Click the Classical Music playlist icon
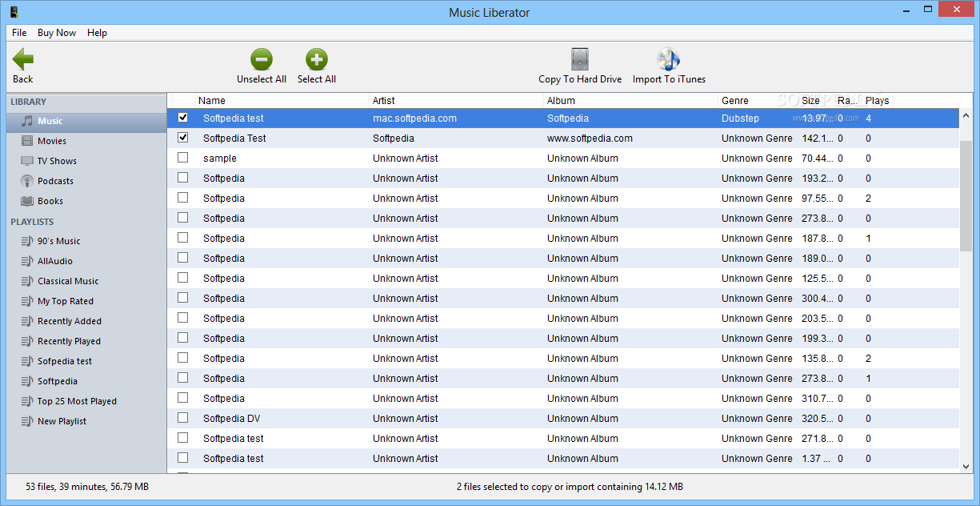The width and height of the screenshot is (980, 506). coord(27,281)
